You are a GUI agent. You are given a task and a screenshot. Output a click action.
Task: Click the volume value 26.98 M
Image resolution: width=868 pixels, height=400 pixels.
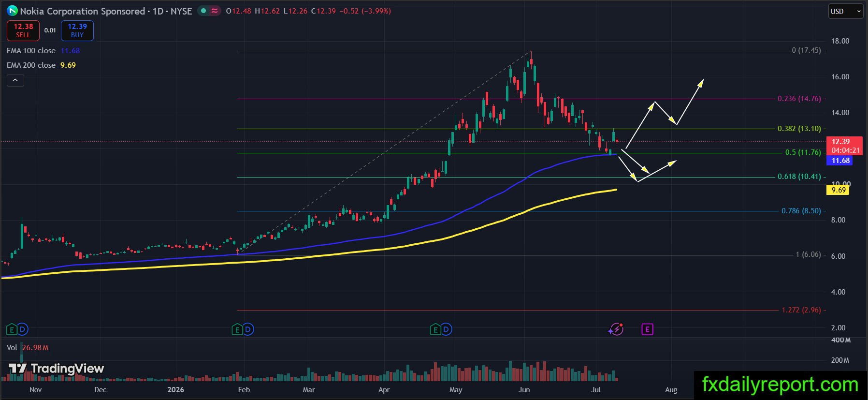coord(35,348)
